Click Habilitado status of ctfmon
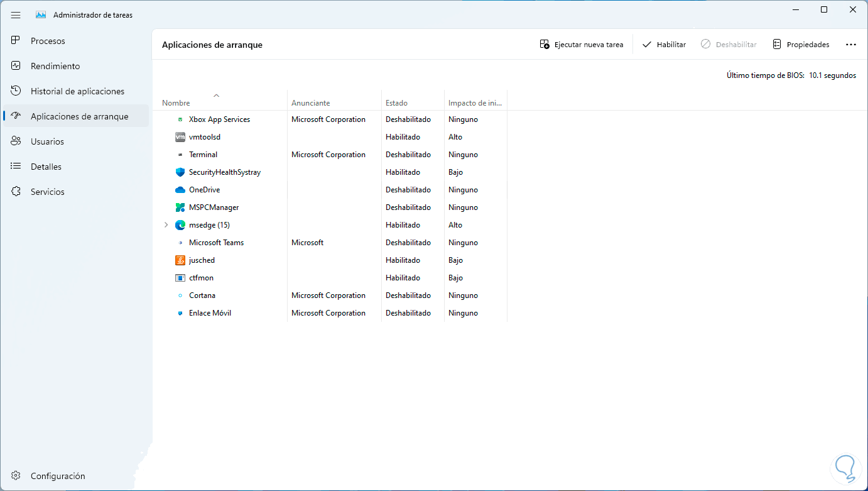This screenshot has width=868, height=491. coord(403,278)
